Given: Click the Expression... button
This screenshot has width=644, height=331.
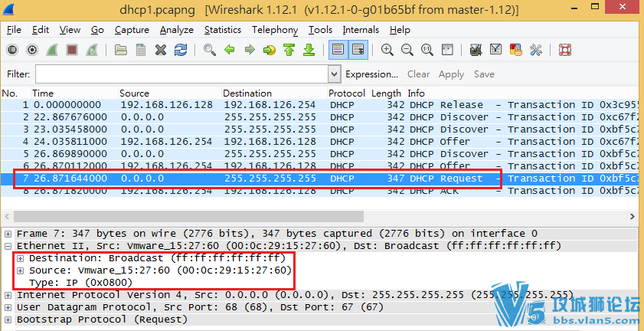Looking at the screenshot, I should point(371,74).
